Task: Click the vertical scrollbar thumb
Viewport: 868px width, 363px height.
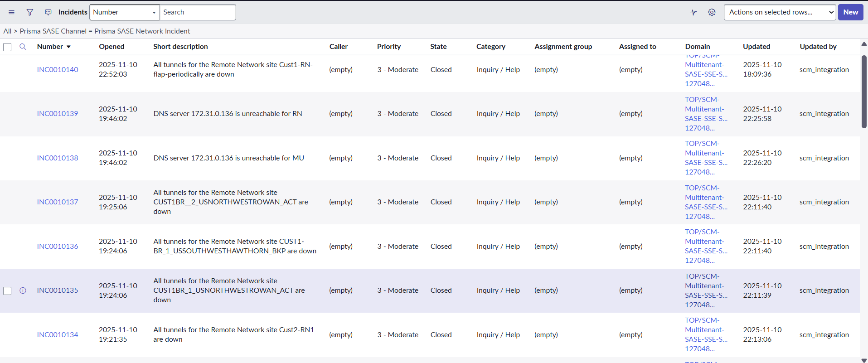Action: point(864,91)
